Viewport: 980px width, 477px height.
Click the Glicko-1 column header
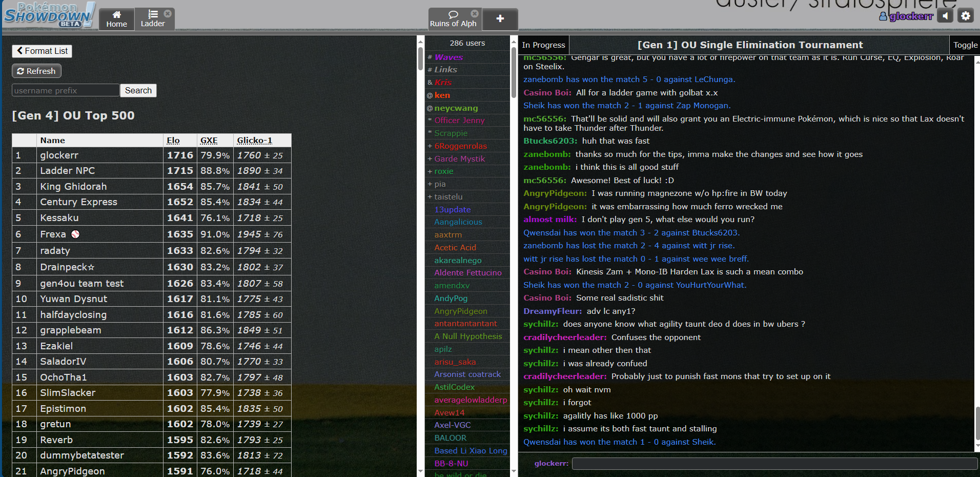(254, 141)
